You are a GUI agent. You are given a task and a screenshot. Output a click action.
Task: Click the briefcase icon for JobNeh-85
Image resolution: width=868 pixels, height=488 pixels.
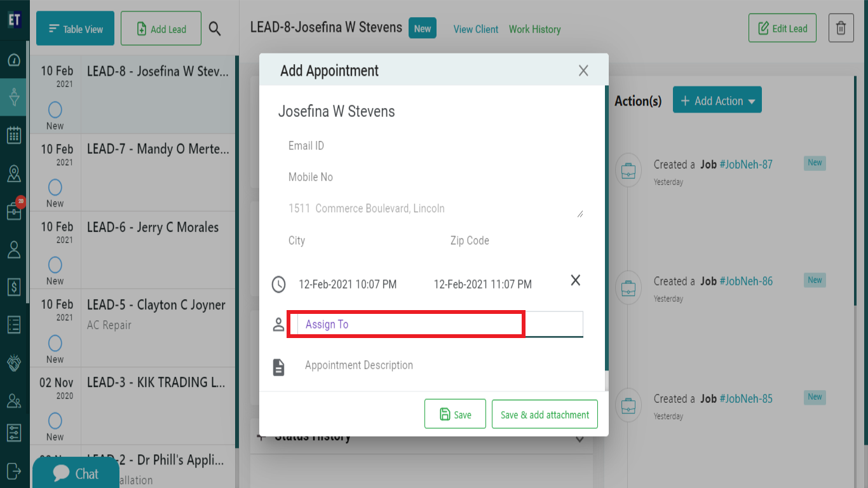pyautogui.click(x=628, y=405)
